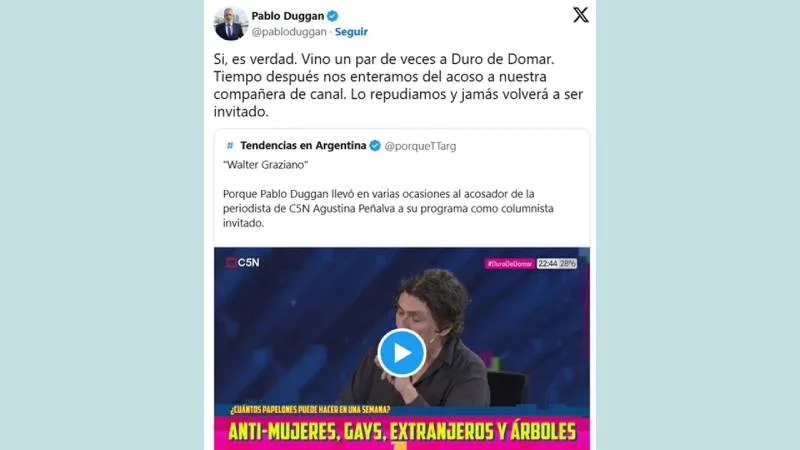The width and height of the screenshot is (800, 450).
Task: Click the Cuántos papelones subtitle strip
Action: pyautogui.click(x=310, y=410)
